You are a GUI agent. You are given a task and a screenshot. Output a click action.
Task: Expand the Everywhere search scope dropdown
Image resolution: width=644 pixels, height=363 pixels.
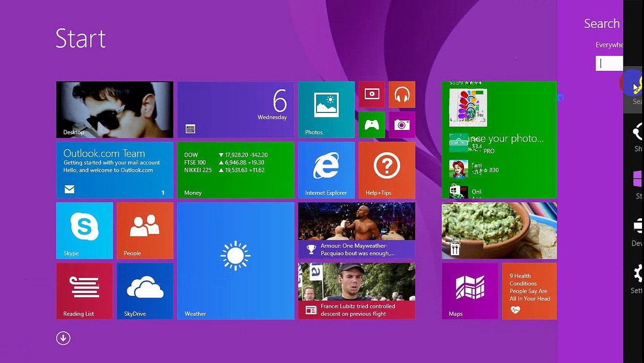pyautogui.click(x=609, y=45)
